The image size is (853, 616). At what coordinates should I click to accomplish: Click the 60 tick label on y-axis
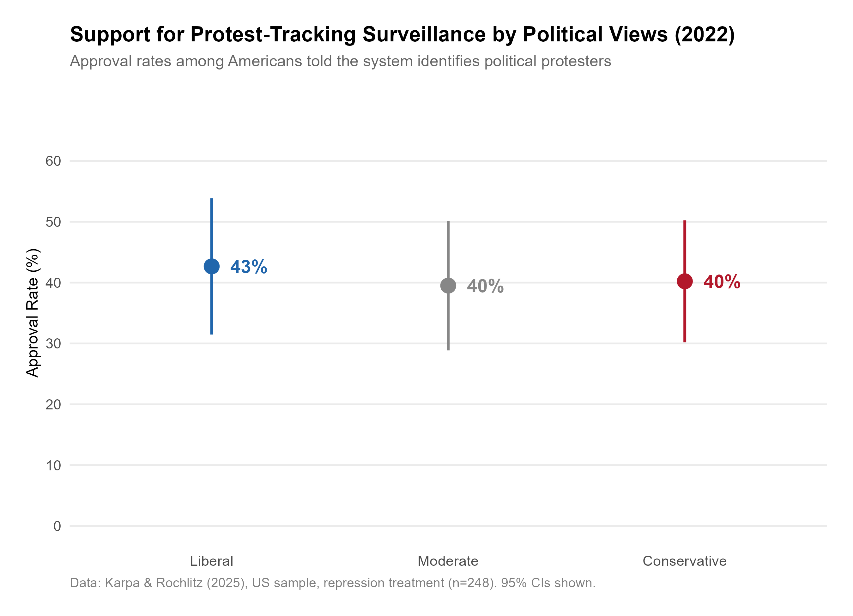(x=53, y=161)
